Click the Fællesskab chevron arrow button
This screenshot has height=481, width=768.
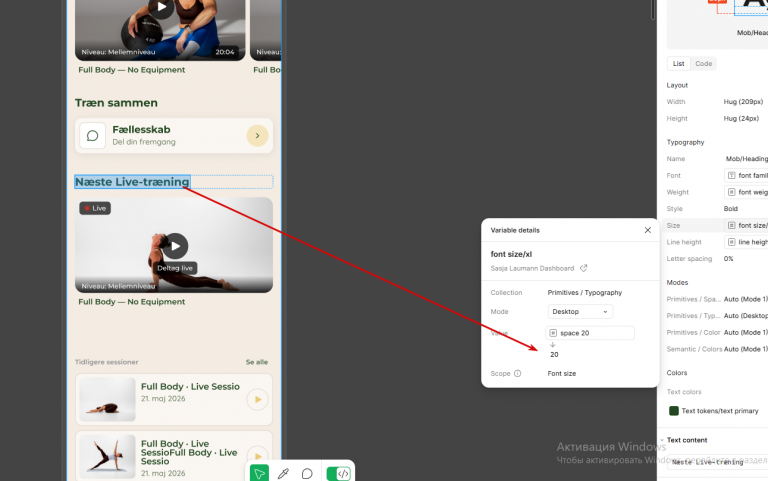[257, 136]
